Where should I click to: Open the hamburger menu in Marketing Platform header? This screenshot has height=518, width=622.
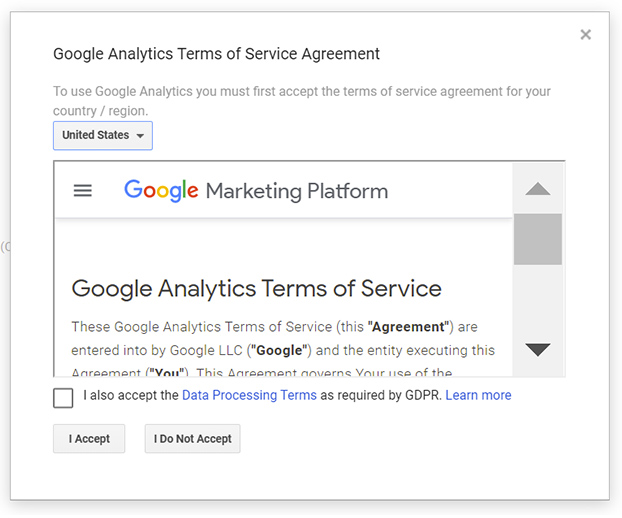point(83,191)
